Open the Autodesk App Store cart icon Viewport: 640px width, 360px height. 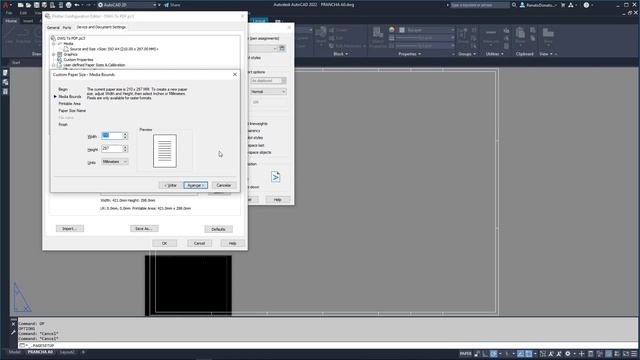(x=563, y=5)
